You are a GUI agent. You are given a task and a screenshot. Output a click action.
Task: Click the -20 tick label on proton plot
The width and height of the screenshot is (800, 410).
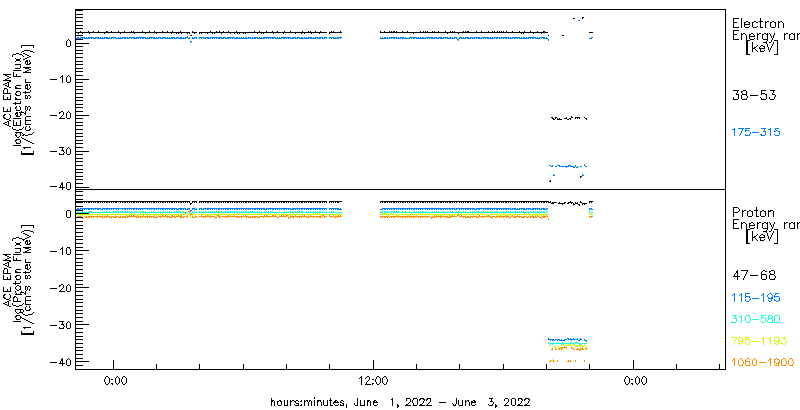tap(59, 288)
